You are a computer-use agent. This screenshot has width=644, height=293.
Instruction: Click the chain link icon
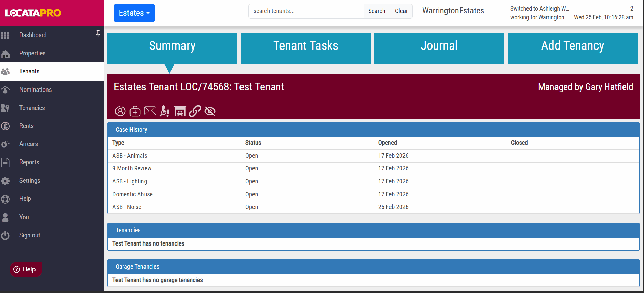pyautogui.click(x=195, y=111)
